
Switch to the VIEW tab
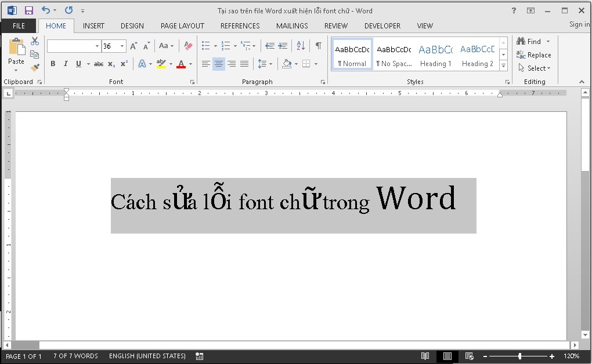click(x=425, y=26)
